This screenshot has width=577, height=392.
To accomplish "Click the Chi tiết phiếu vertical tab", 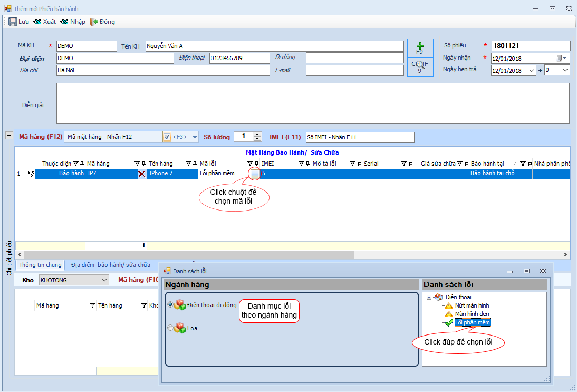I will [9, 258].
